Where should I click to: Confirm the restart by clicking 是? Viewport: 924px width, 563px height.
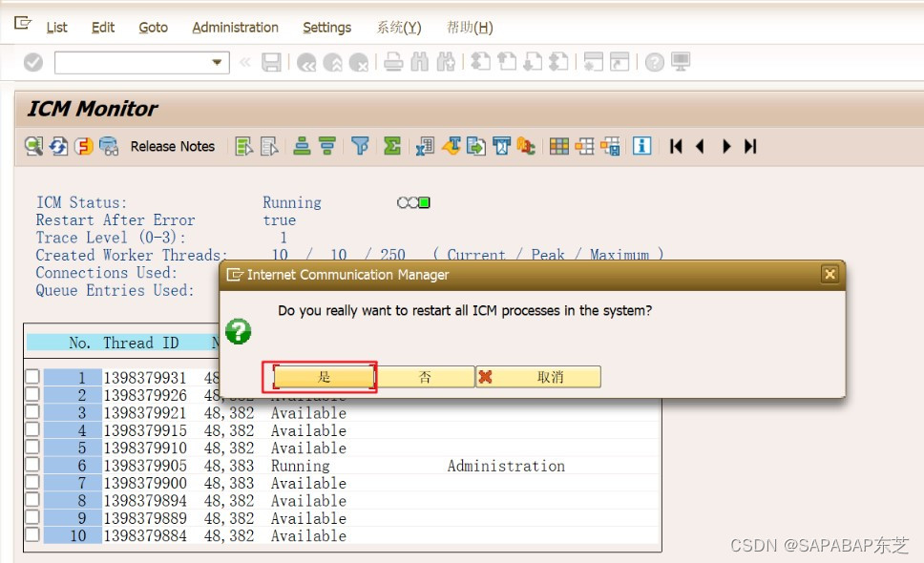point(321,376)
